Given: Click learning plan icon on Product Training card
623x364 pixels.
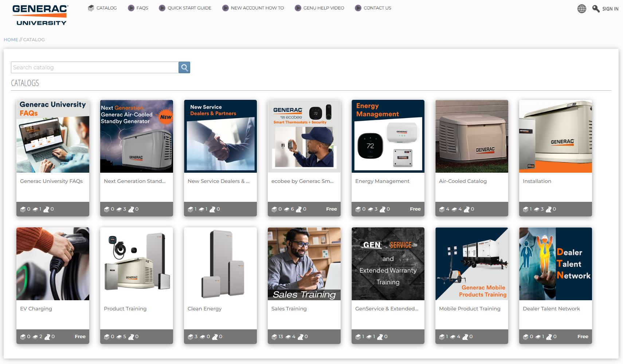Looking at the screenshot, I should (119, 337).
